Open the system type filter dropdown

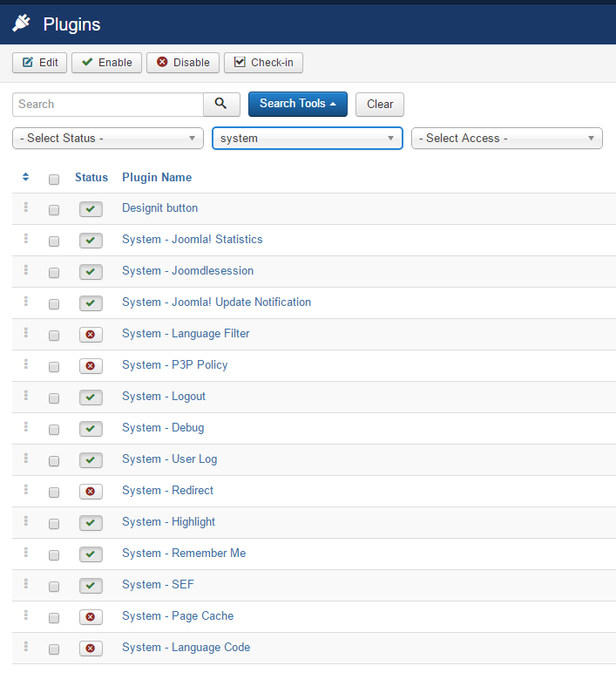point(307,139)
